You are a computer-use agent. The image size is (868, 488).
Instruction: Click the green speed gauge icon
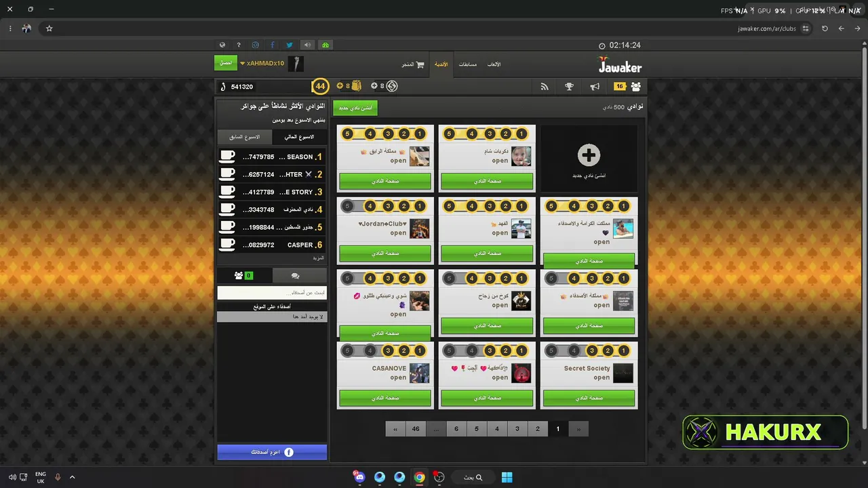[325, 45]
